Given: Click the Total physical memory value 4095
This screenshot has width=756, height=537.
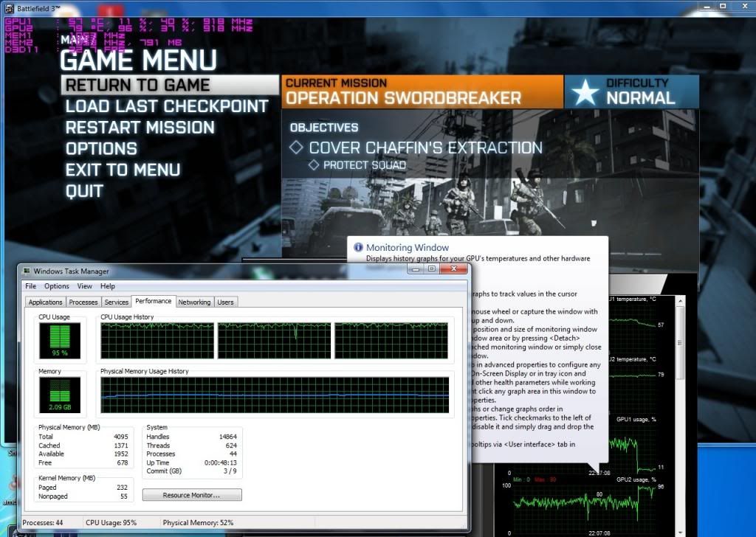Looking at the screenshot, I should point(120,437).
